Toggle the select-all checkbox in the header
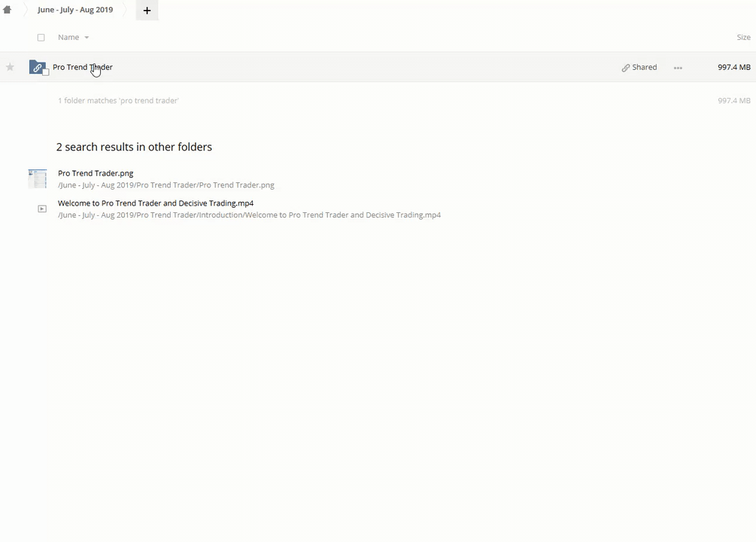Screen dimensions: 756x542 [41, 37]
